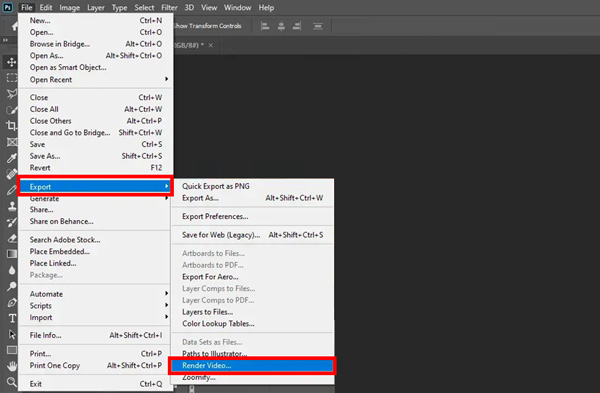The height and width of the screenshot is (393, 600).
Task: Open the 3D menu
Action: pos(189,7)
